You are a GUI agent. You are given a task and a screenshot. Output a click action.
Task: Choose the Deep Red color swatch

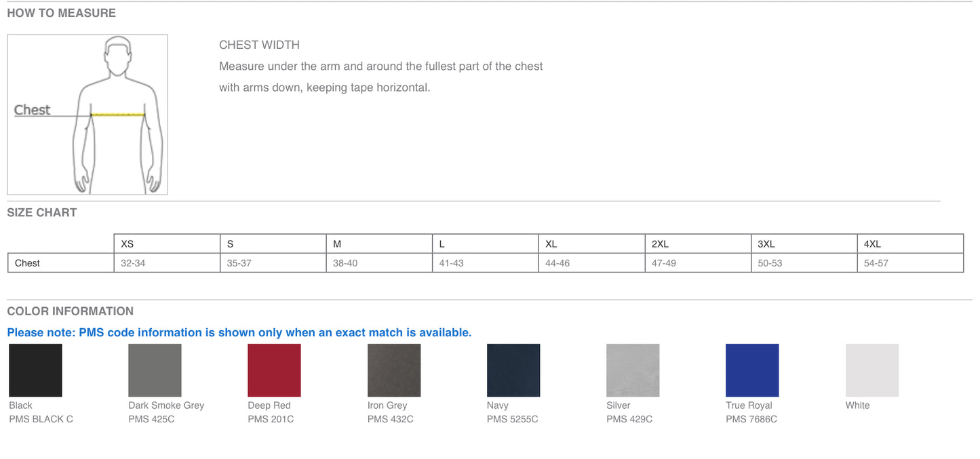(274, 370)
